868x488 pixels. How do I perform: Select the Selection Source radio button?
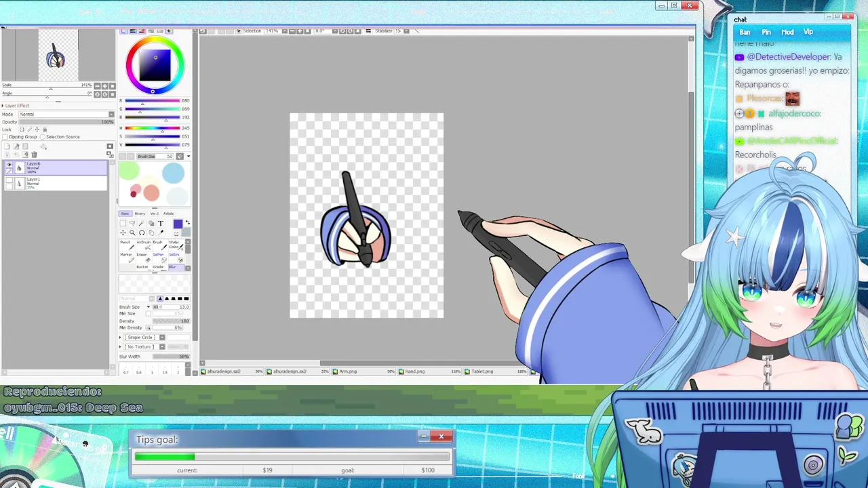coord(42,137)
